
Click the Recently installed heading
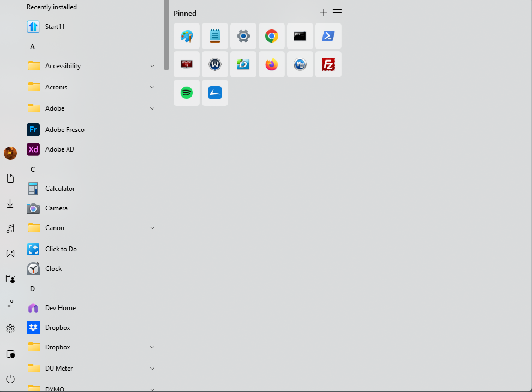point(52,7)
